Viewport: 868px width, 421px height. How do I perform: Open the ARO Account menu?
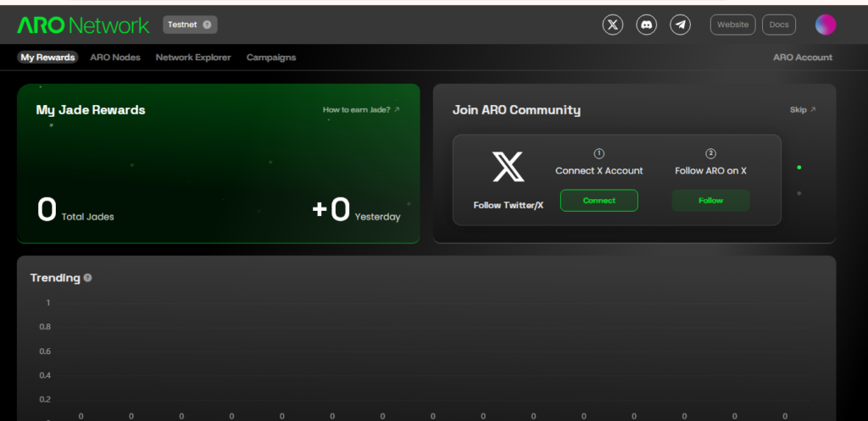802,58
